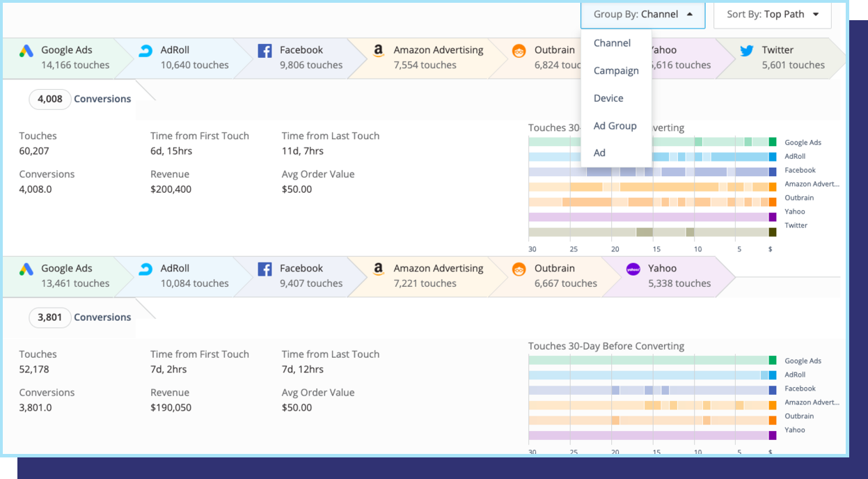
Task: Click the revenue value $200,400
Action: (171, 189)
